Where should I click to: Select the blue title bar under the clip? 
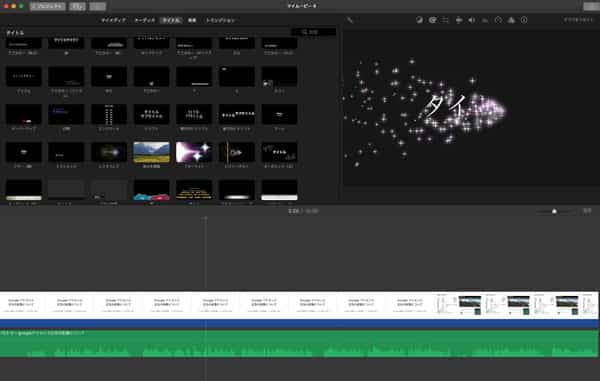pyautogui.click(x=299, y=324)
